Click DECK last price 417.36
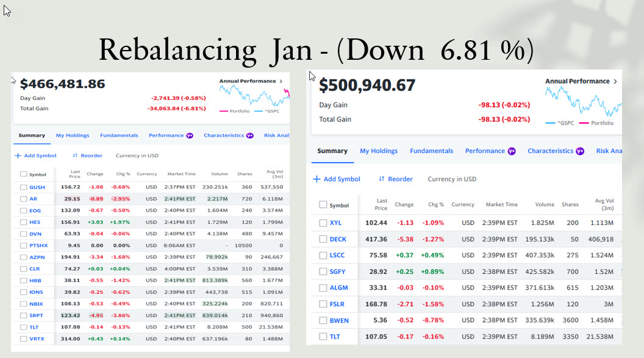 [x=376, y=239]
